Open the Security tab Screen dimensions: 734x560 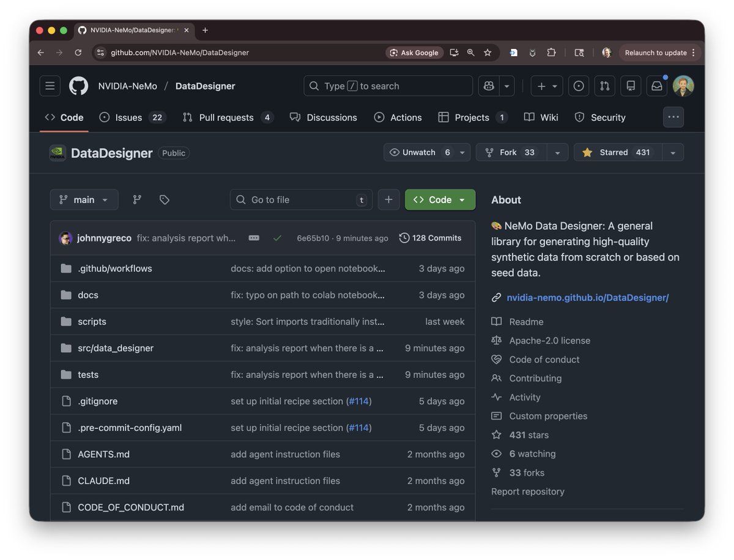tap(600, 117)
